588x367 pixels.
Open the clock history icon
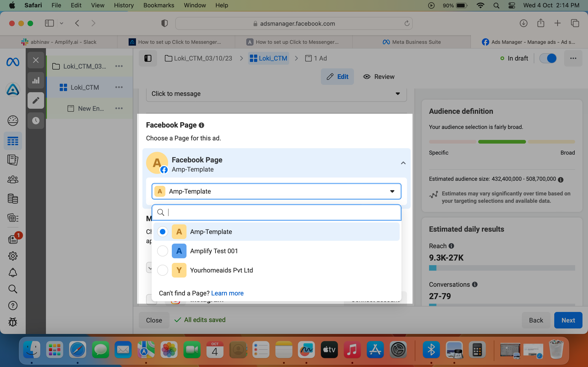pyautogui.click(x=36, y=121)
